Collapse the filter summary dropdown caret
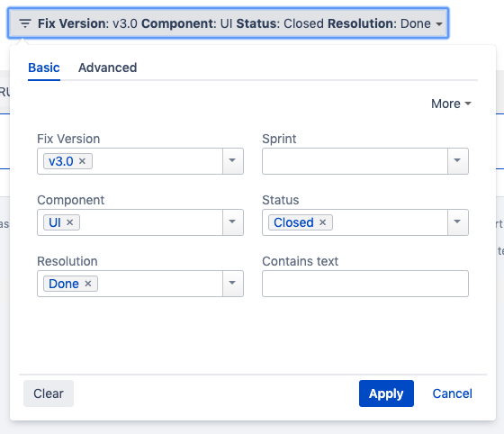504x434 pixels. (439, 23)
